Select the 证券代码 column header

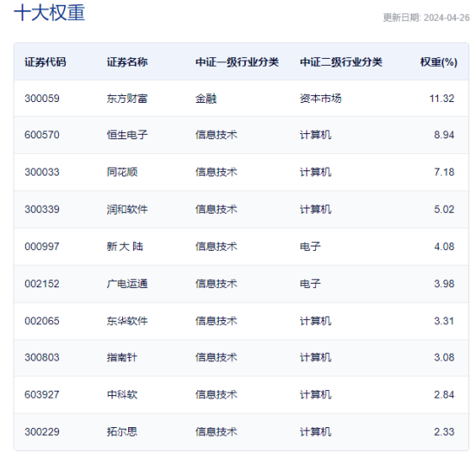point(45,62)
